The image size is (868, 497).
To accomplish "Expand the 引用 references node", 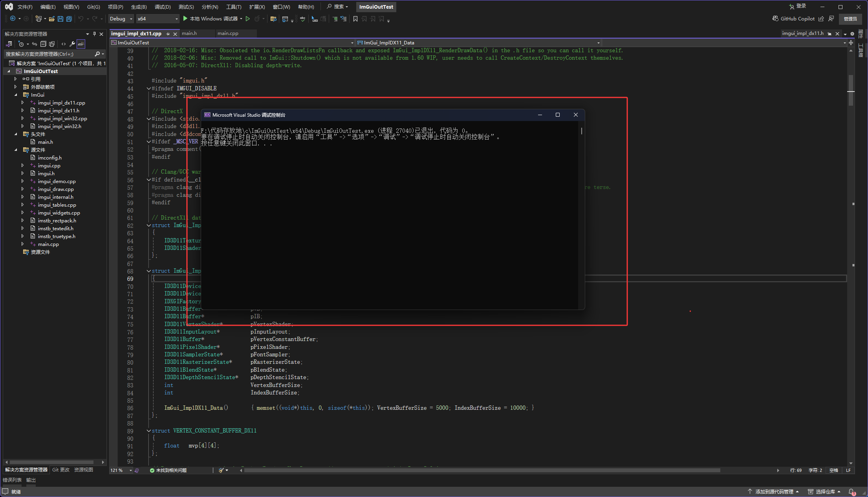I will tap(15, 79).
